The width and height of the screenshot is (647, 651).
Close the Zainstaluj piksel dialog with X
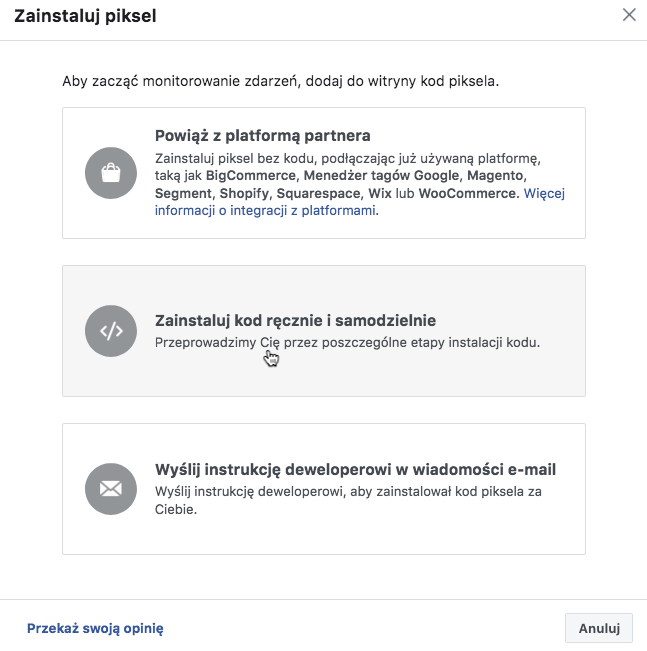click(x=629, y=15)
